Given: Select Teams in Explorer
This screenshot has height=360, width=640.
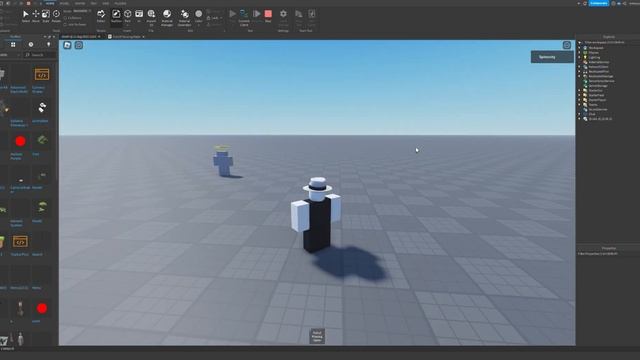Looking at the screenshot, I should point(593,105).
